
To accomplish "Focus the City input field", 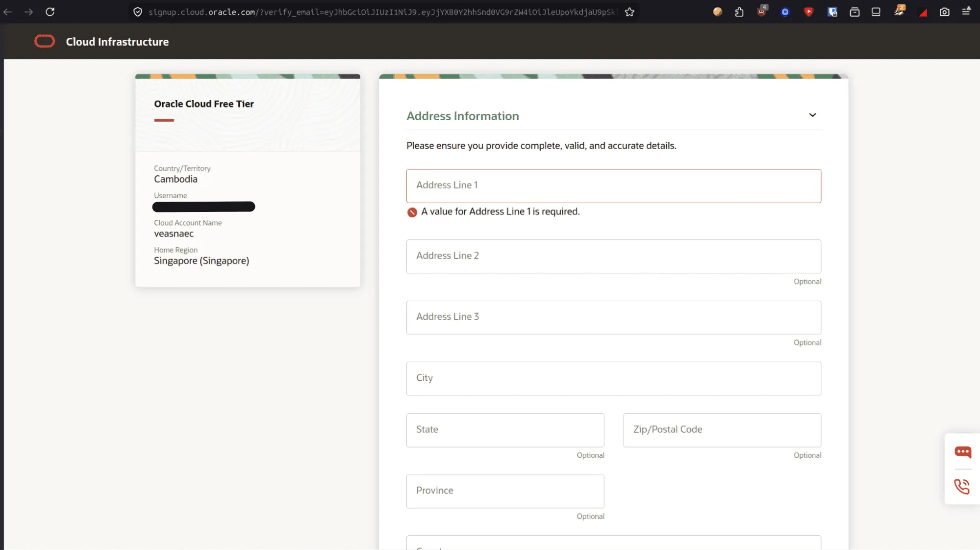I will coord(613,378).
